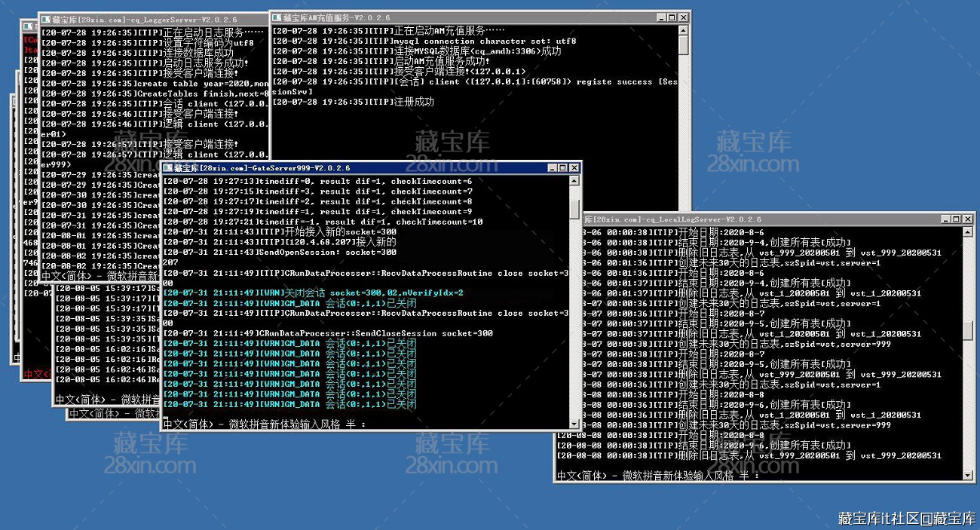The image size is (980, 530).
Task: Minimize the cq_LocalLogServer console window
Action: click(945, 219)
